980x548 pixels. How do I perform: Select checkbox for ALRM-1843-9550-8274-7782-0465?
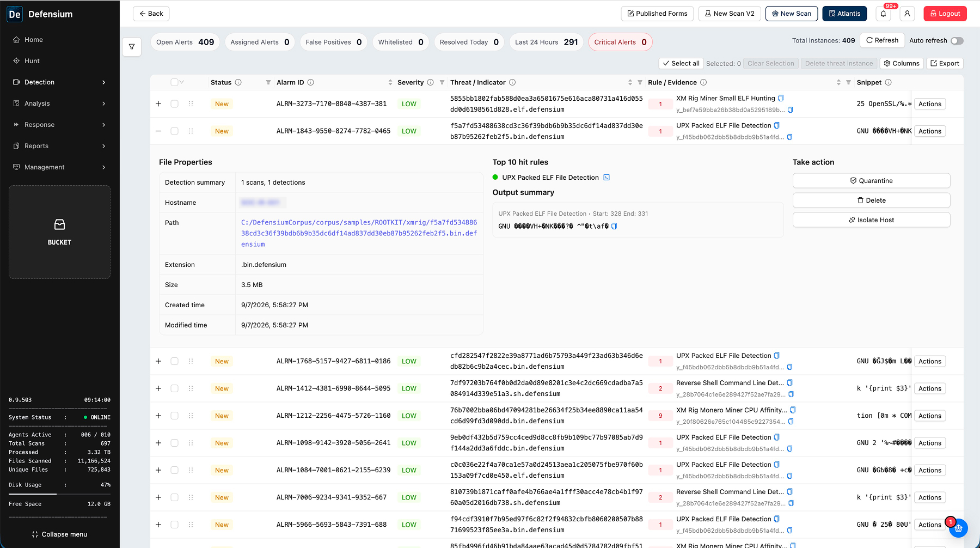[x=174, y=131]
